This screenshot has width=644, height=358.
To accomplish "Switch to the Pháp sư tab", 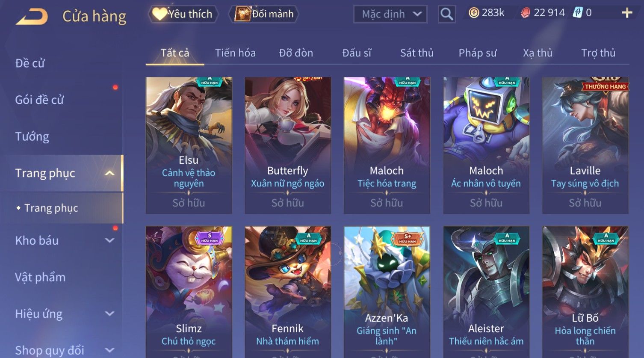I will point(478,53).
